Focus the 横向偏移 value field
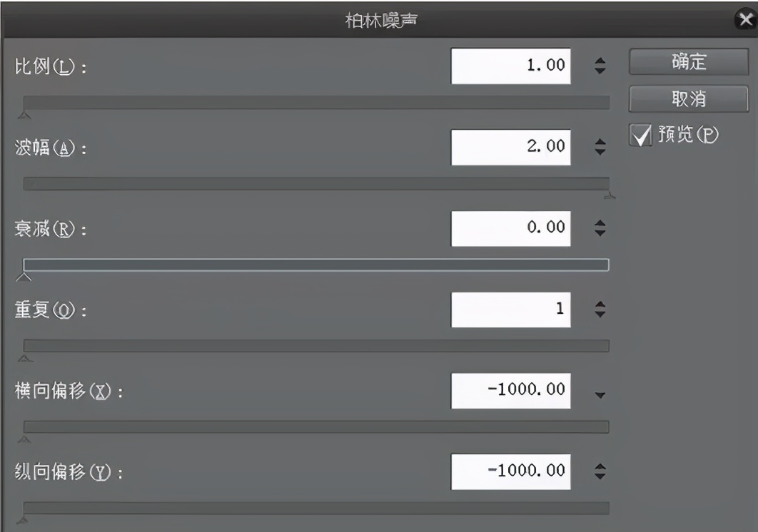The width and height of the screenshot is (758, 532). pos(511,390)
